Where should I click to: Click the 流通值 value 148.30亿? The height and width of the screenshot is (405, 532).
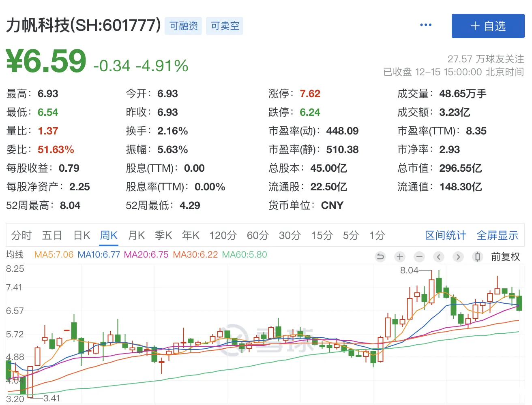(x=461, y=187)
